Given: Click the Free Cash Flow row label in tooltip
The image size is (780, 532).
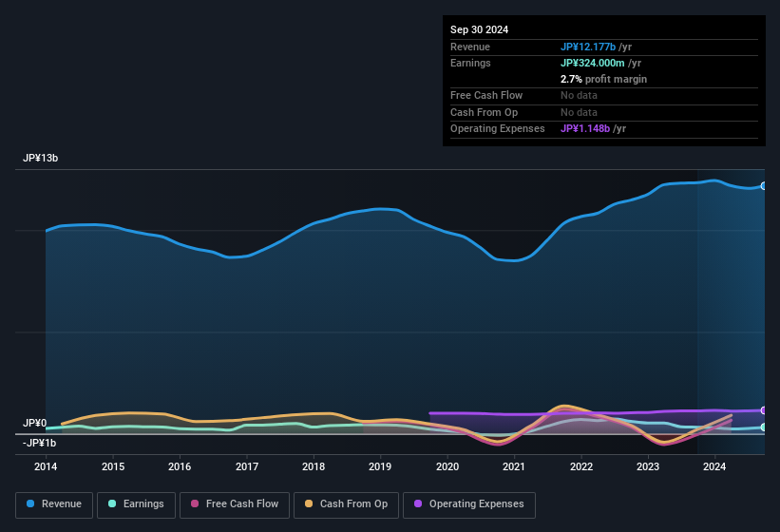Looking at the screenshot, I should click(x=486, y=95).
